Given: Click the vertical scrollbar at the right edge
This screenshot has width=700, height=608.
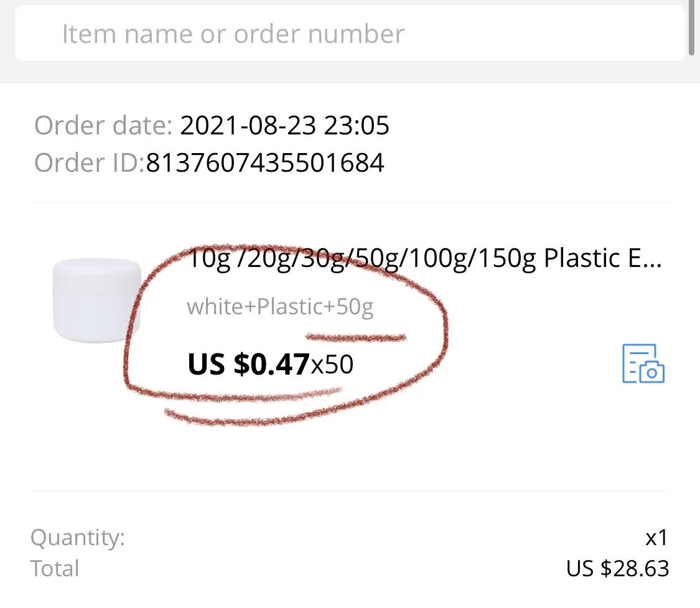Looking at the screenshot, I should tap(694, 28).
